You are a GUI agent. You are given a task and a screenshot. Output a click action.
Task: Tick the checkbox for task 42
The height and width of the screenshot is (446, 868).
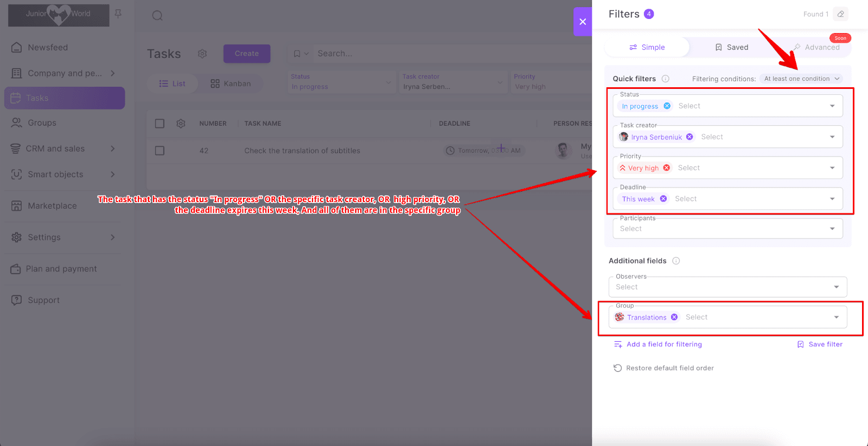(159, 151)
